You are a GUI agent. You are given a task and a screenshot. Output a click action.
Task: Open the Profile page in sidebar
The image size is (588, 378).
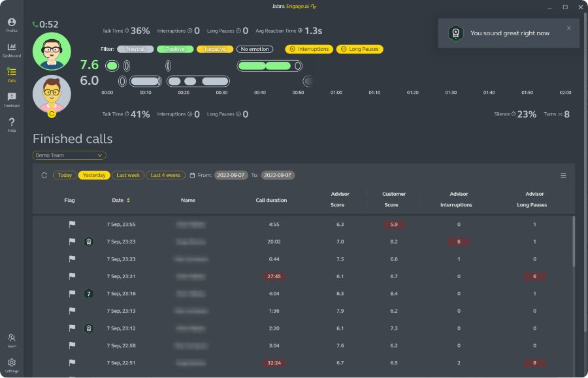(x=12, y=25)
